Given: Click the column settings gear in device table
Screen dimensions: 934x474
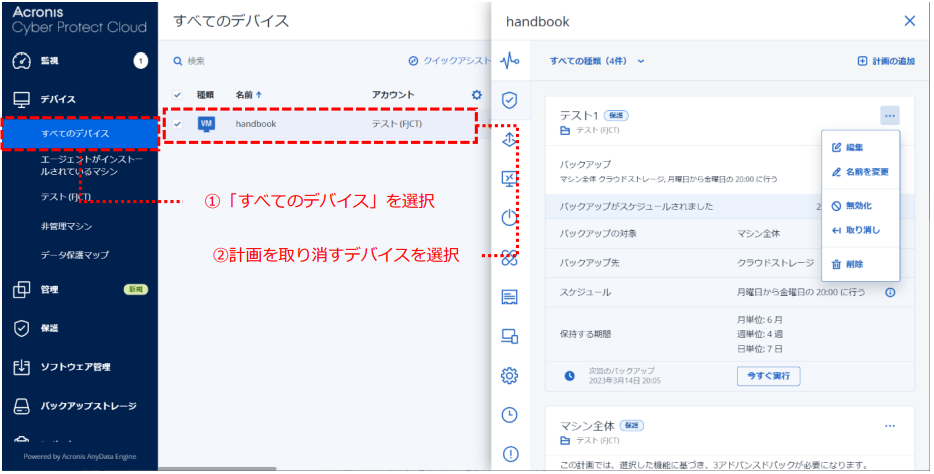Looking at the screenshot, I should point(477,95).
